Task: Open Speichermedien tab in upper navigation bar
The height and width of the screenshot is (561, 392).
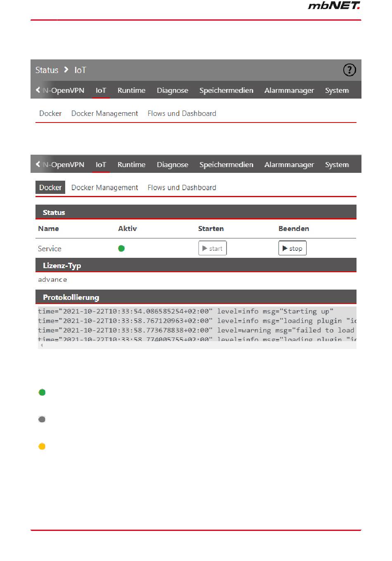Action: click(226, 90)
